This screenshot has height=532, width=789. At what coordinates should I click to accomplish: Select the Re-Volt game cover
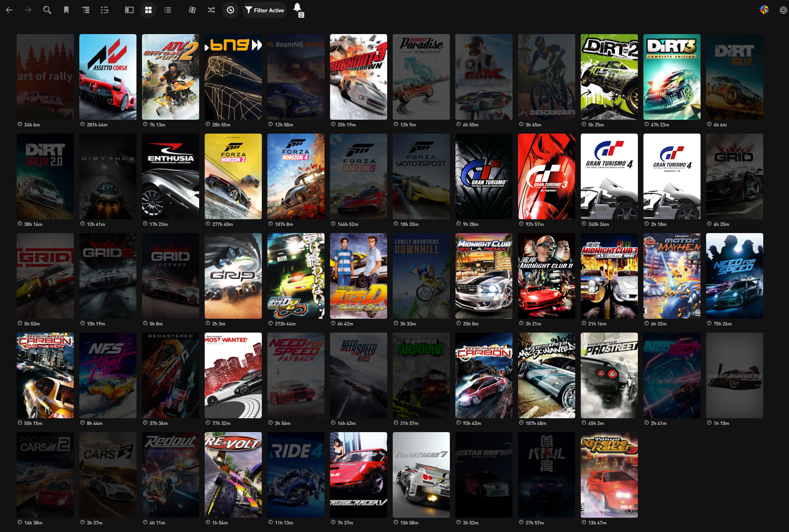click(x=233, y=475)
